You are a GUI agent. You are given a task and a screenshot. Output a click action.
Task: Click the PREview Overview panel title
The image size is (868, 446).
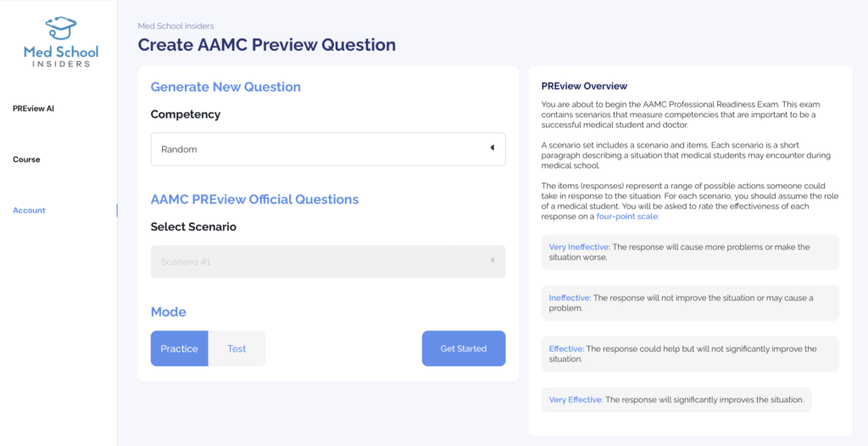[x=584, y=86]
